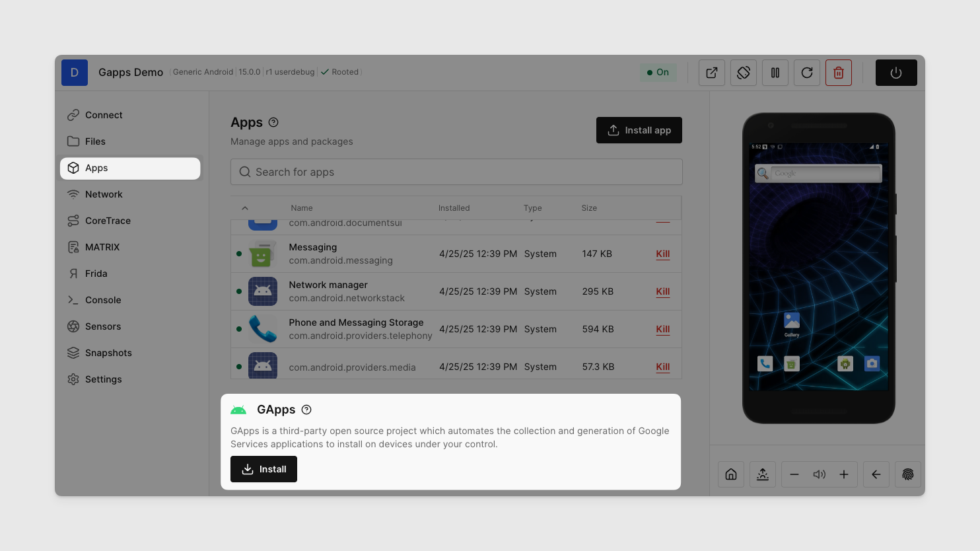Image resolution: width=980 pixels, height=551 pixels.
Task: Kill Phone and Messaging Storage app
Action: click(x=663, y=329)
